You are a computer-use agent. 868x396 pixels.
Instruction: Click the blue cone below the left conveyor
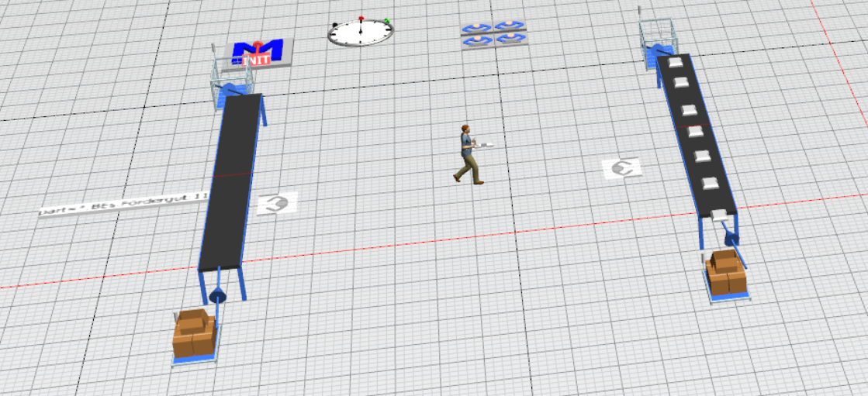click(218, 294)
